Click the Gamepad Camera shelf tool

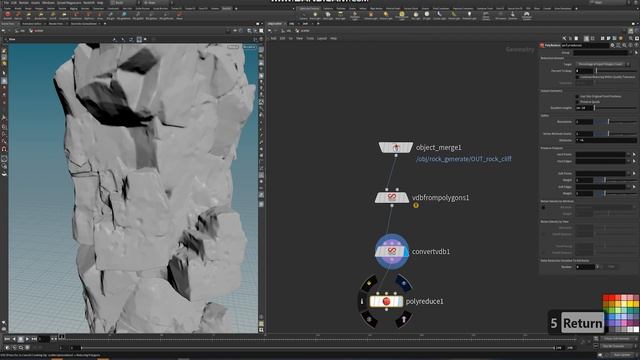pos(527,16)
